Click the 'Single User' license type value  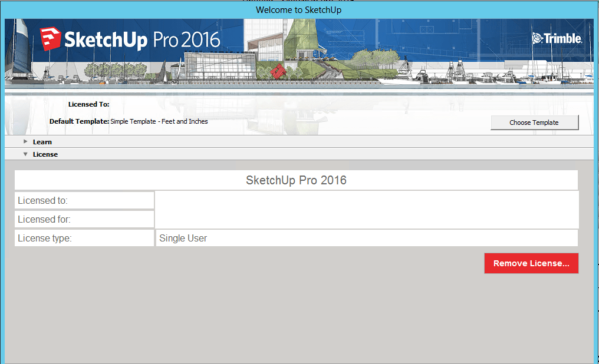point(183,238)
